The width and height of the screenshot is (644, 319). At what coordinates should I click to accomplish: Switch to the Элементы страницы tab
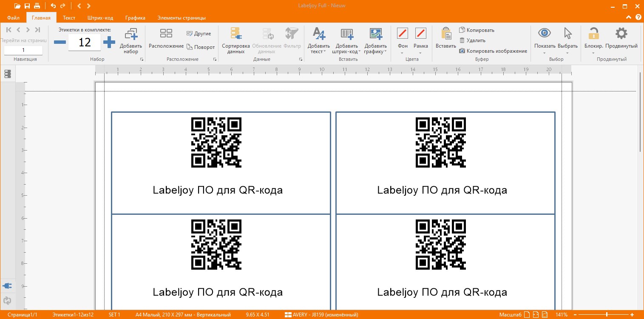click(x=182, y=18)
